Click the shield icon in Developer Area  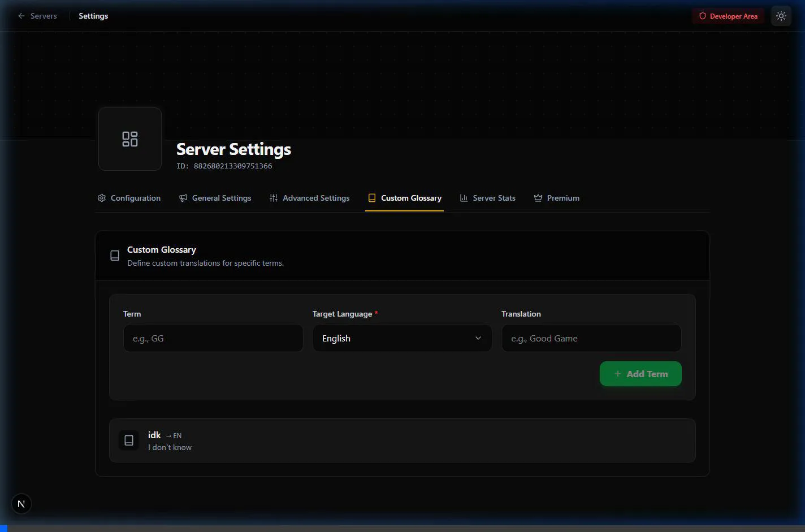(x=703, y=16)
